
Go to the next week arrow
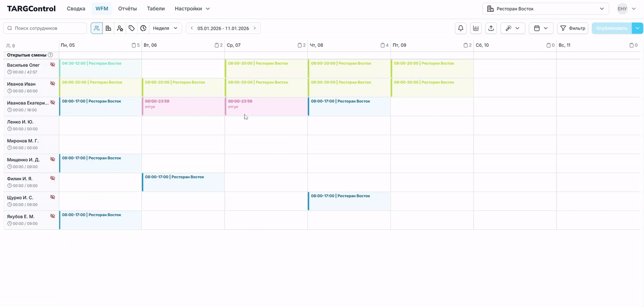point(255,28)
